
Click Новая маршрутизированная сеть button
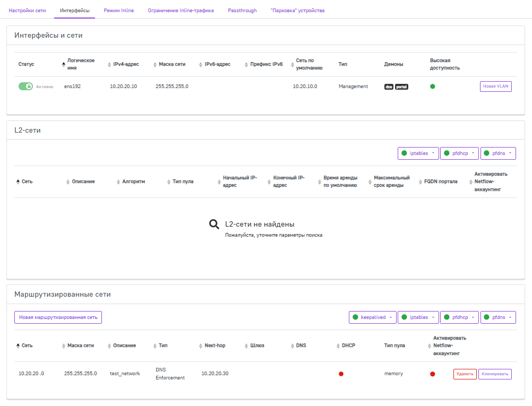[58, 317]
